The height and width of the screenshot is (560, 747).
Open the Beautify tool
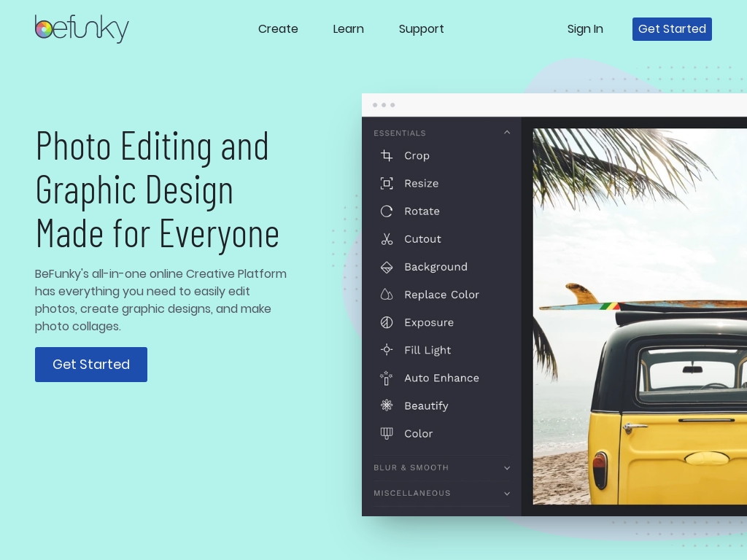click(426, 405)
